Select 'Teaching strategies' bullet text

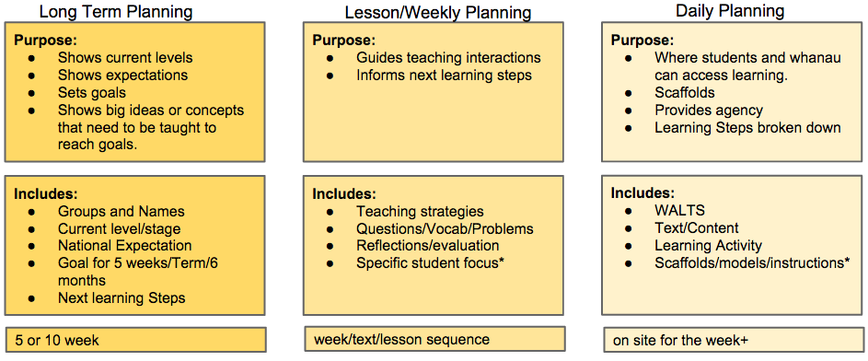420,211
